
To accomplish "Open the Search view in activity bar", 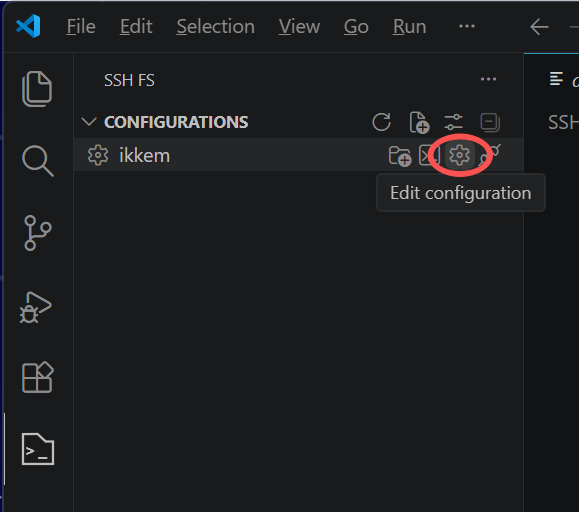I will pyautogui.click(x=38, y=161).
